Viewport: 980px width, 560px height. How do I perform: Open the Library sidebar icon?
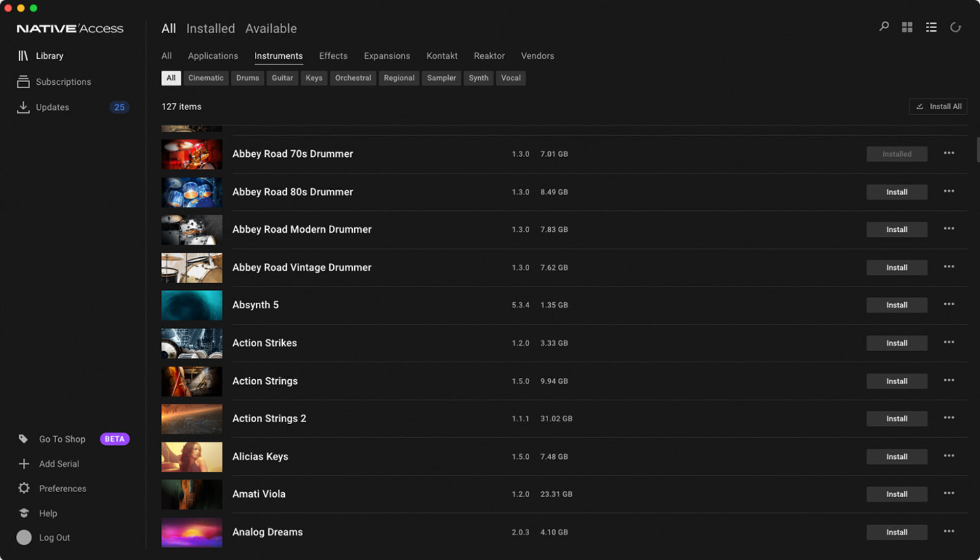pyautogui.click(x=23, y=56)
